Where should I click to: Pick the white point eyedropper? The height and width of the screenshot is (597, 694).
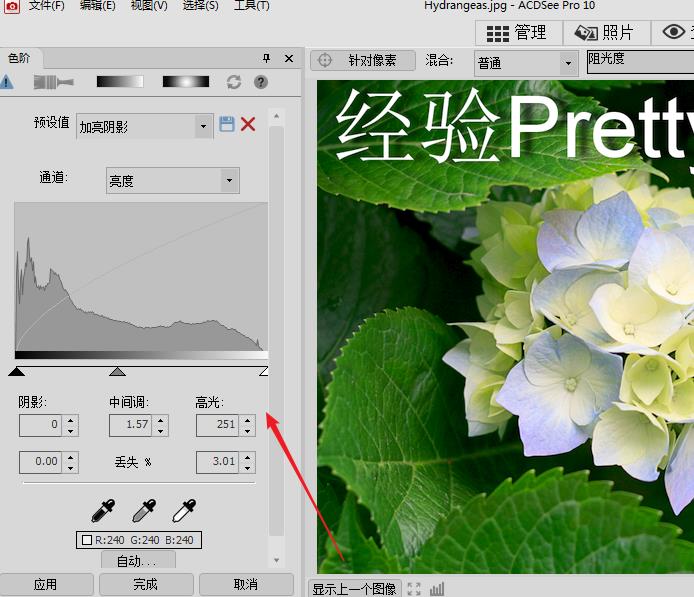(184, 510)
